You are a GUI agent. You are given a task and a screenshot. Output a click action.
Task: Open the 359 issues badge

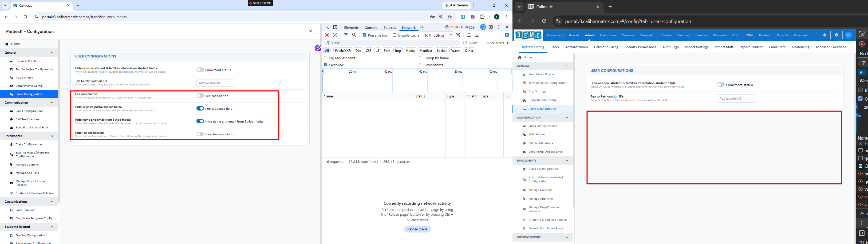(470, 27)
